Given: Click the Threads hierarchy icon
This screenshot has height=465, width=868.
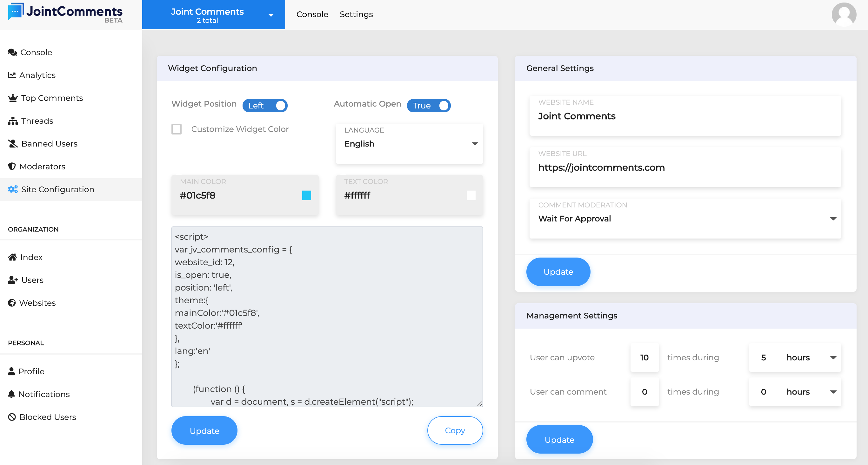Looking at the screenshot, I should tap(13, 121).
